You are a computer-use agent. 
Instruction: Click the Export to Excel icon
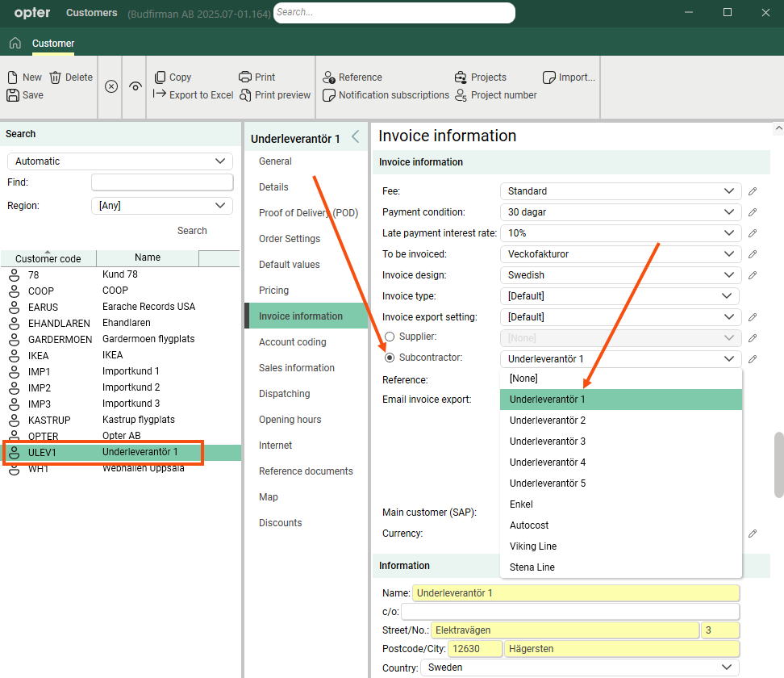point(160,95)
